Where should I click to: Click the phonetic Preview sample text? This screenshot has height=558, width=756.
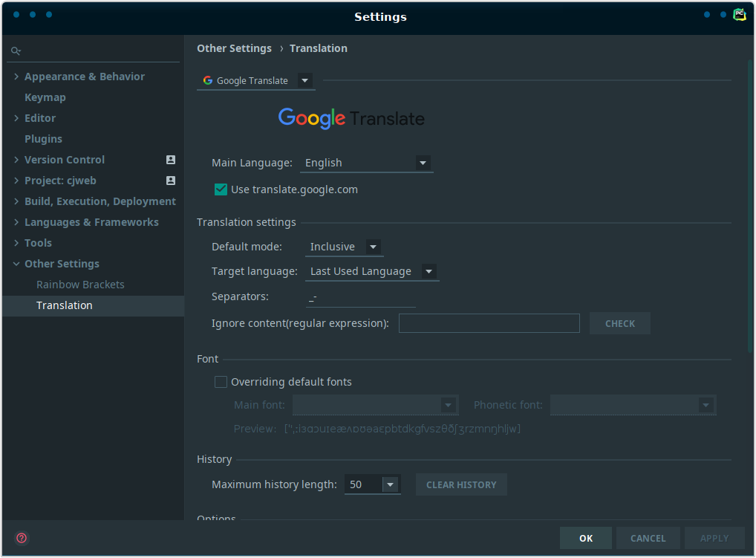coord(402,429)
